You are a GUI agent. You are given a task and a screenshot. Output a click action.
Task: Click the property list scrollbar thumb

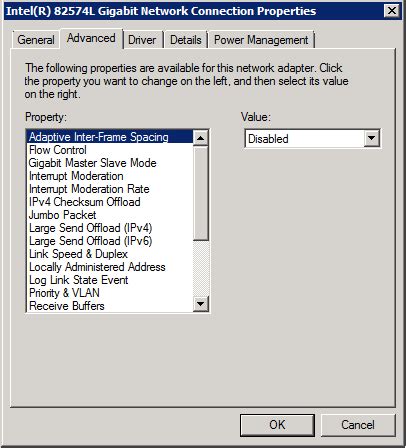(201, 193)
